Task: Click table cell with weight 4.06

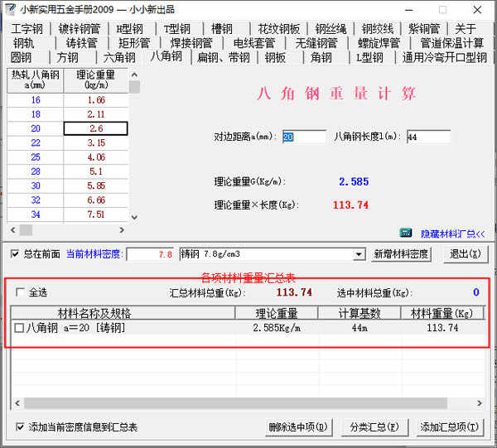Action: pyautogui.click(x=96, y=157)
